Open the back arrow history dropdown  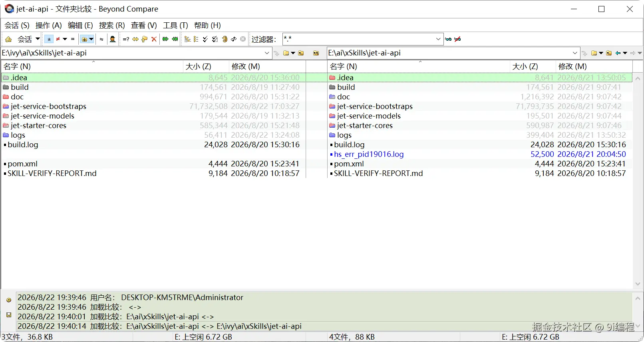pos(625,53)
